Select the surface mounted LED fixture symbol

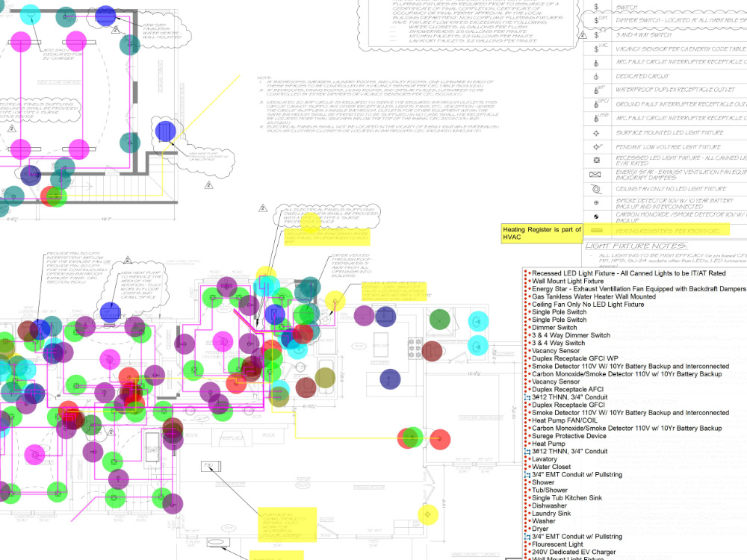(x=596, y=134)
